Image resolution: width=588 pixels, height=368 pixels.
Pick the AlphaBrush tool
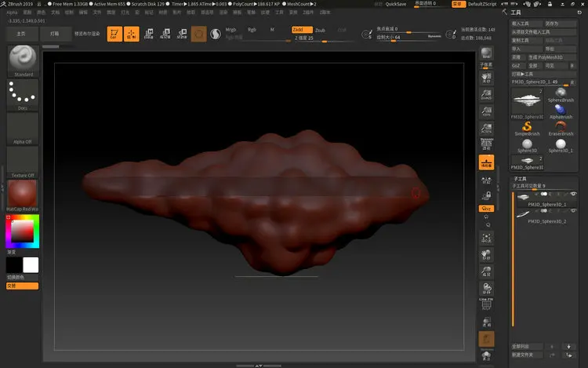coord(560,111)
